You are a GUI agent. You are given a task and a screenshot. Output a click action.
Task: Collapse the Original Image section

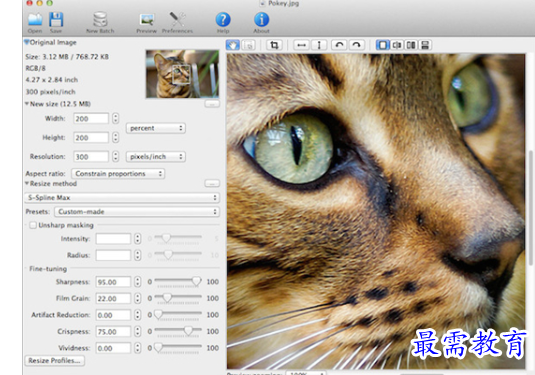tap(27, 42)
